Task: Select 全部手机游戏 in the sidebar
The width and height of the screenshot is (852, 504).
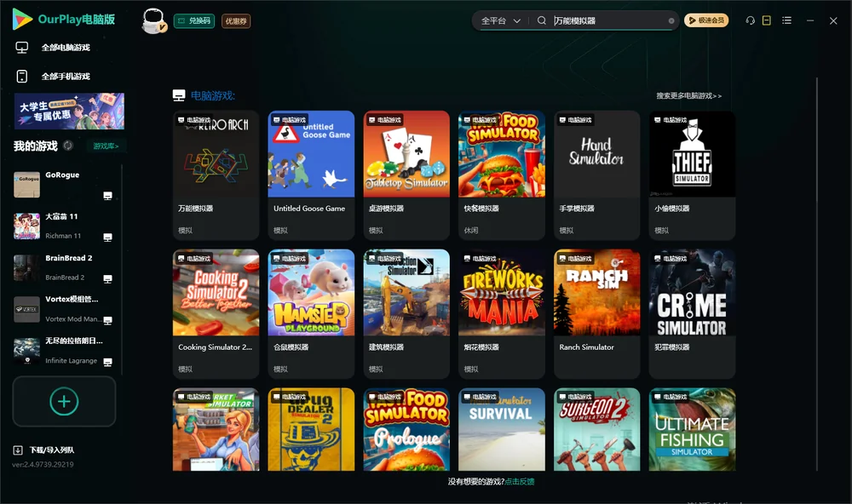Action: tap(66, 77)
